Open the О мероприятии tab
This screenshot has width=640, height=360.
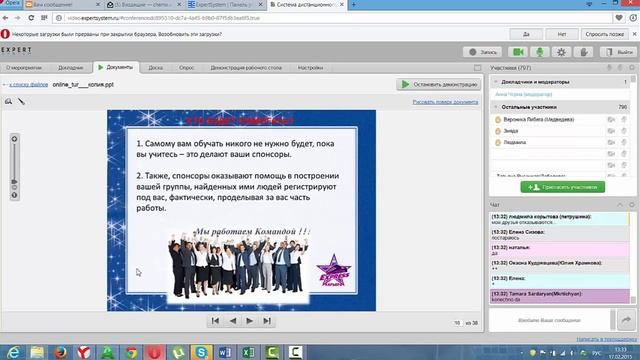[x=24, y=68]
